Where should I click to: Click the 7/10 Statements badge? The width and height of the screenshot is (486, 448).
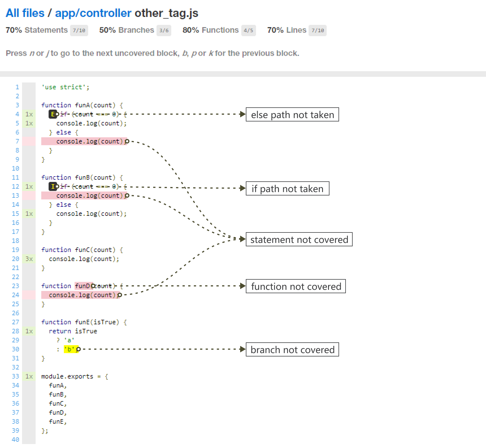pos(79,31)
